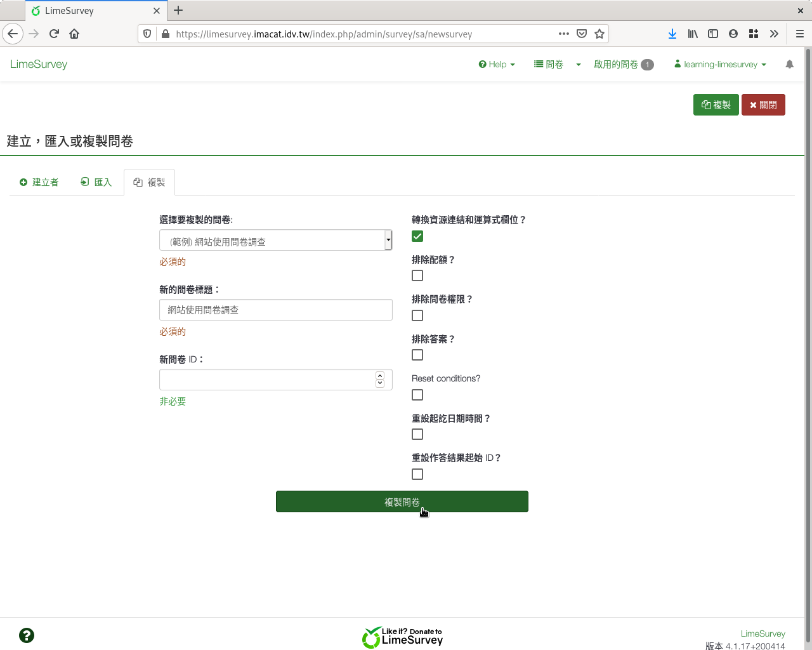Open the Firefox hamburger menu

(x=799, y=34)
